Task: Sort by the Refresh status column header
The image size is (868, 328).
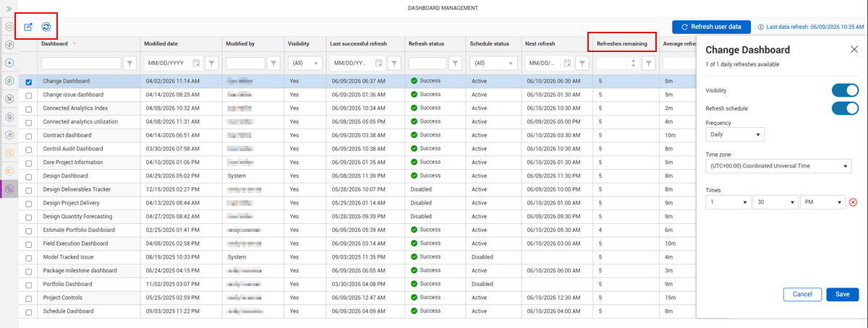Action: [426, 44]
